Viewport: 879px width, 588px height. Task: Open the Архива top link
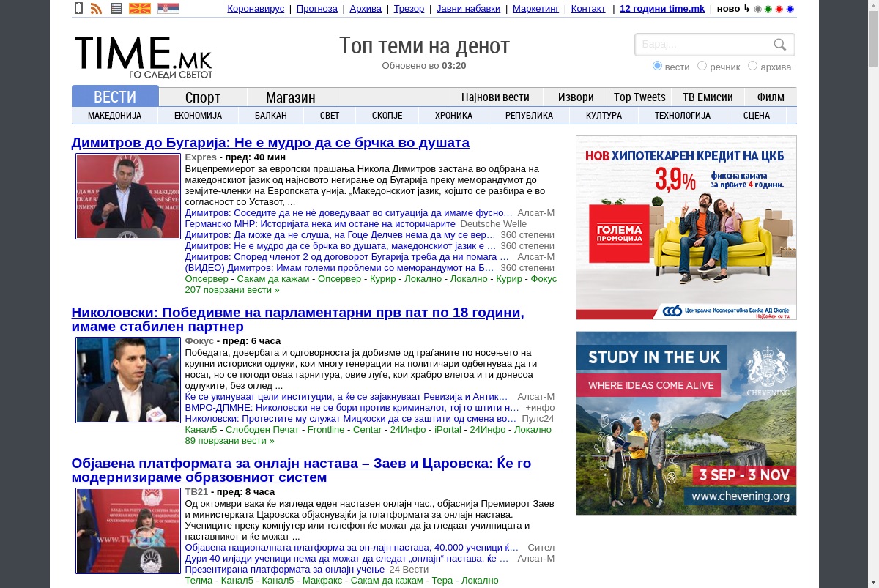366,9
